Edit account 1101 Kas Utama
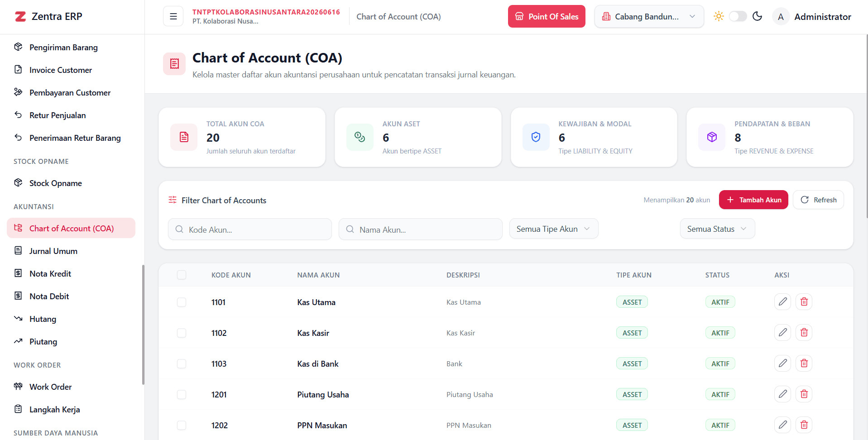The width and height of the screenshot is (868, 440). [x=782, y=301]
